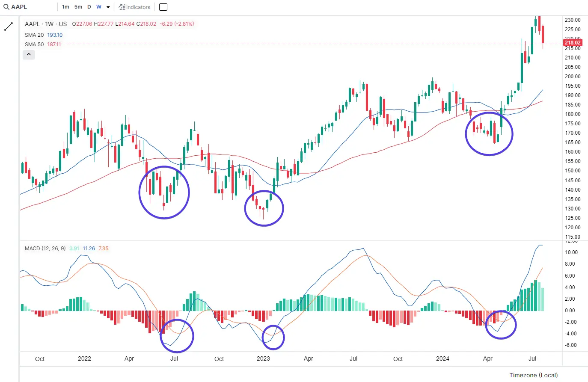Select the 1m timeframe

[x=65, y=7]
